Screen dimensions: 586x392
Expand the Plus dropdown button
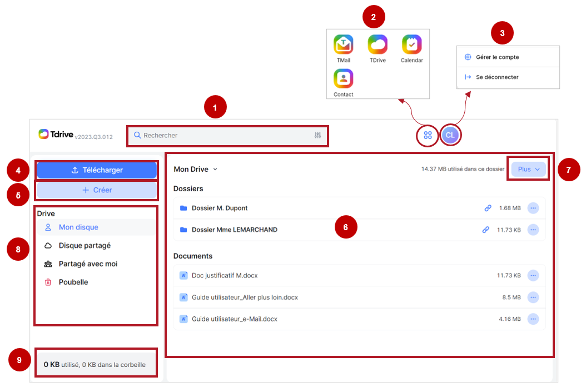[528, 169]
